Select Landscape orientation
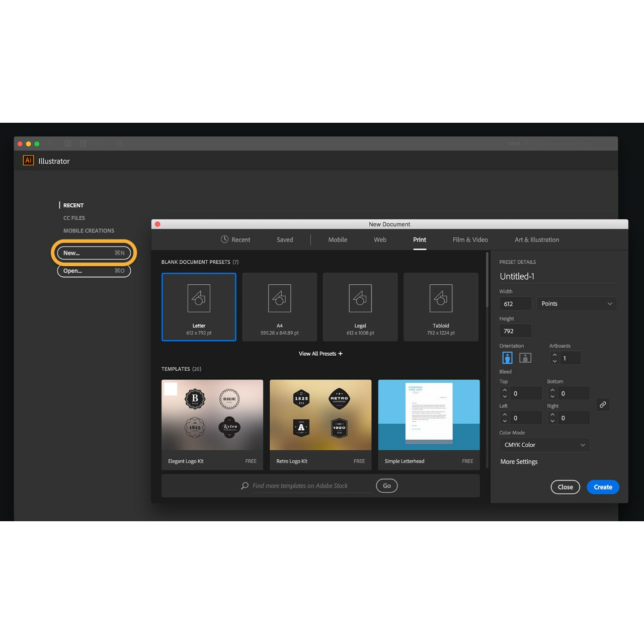The image size is (644, 644). pos(525,358)
